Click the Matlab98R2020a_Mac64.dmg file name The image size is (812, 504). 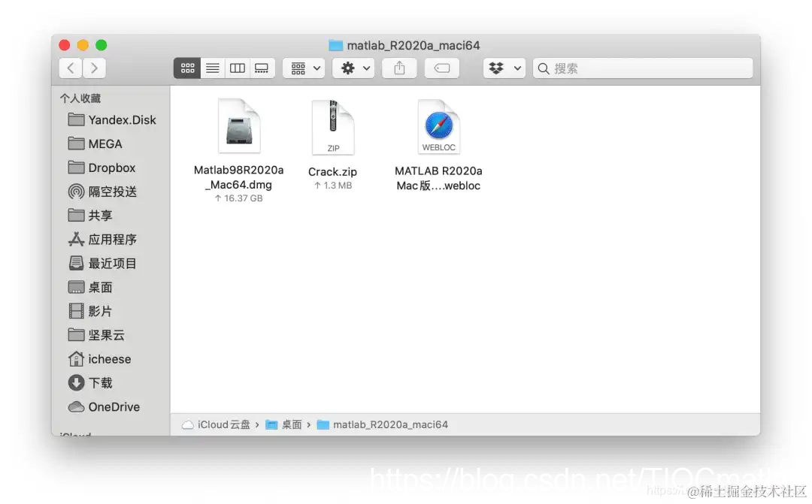pos(239,177)
